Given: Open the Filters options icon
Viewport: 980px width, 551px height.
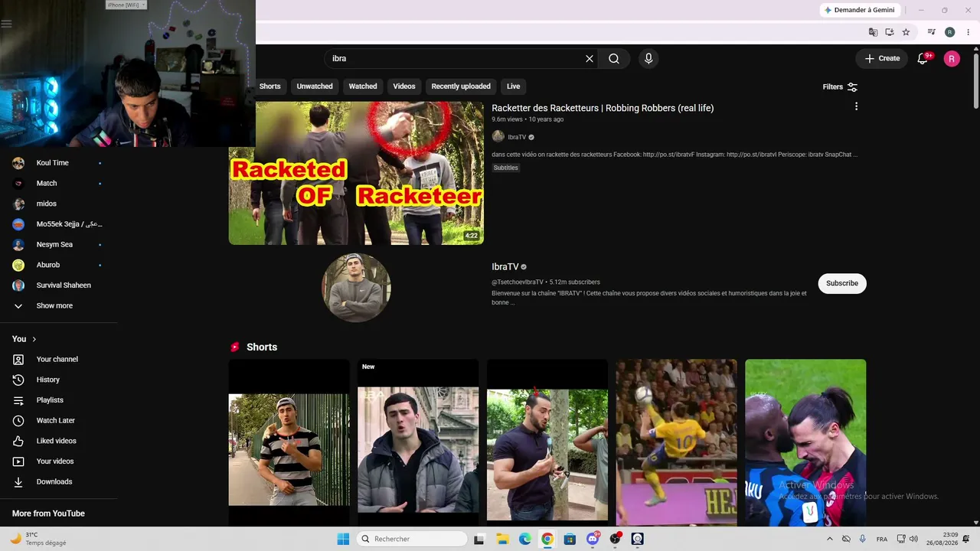Looking at the screenshot, I should (852, 86).
